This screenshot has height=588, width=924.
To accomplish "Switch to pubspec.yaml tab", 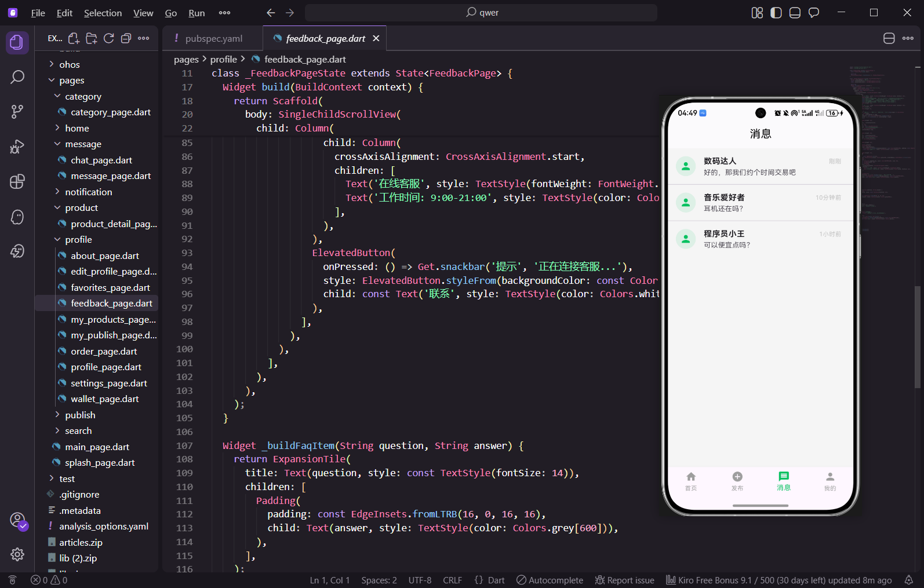I will pos(212,38).
